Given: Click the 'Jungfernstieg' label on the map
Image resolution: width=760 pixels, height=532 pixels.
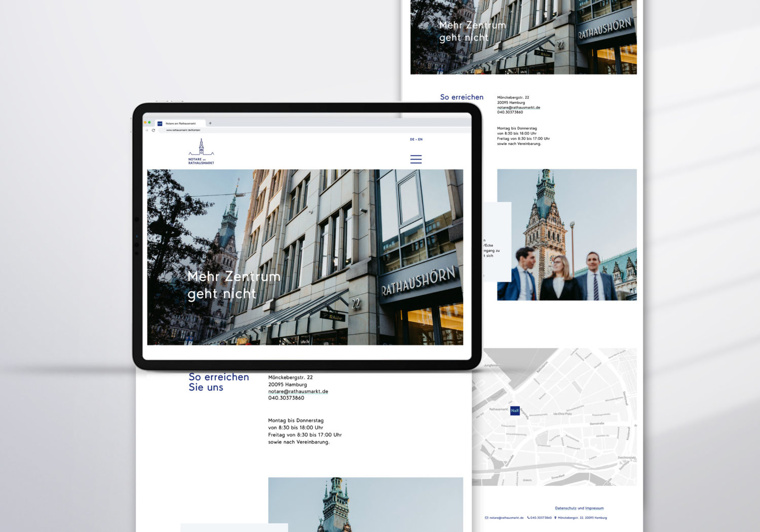Looking at the screenshot, I should point(492,365).
